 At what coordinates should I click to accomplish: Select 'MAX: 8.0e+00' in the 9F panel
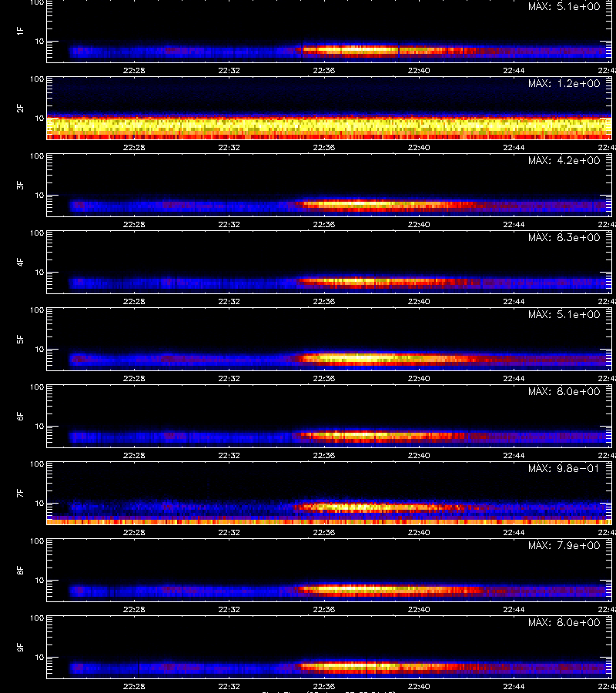click(x=564, y=622)
